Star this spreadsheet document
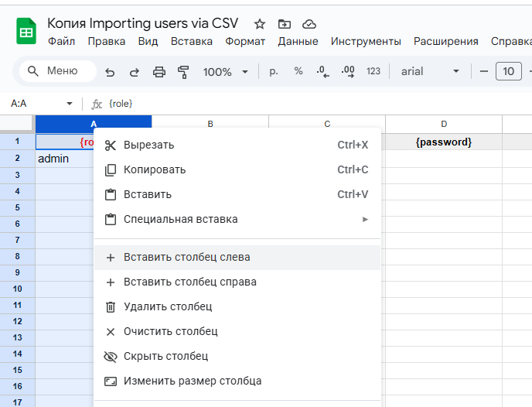 [260, 24]
